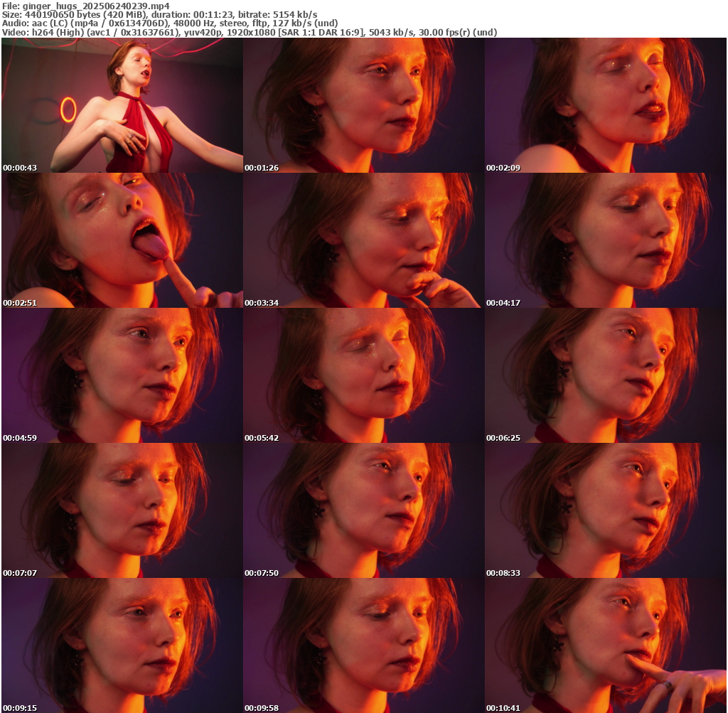Open the thumbnail frame at 00:00:43
Screen dimensions: 728x713
point(122,105)
